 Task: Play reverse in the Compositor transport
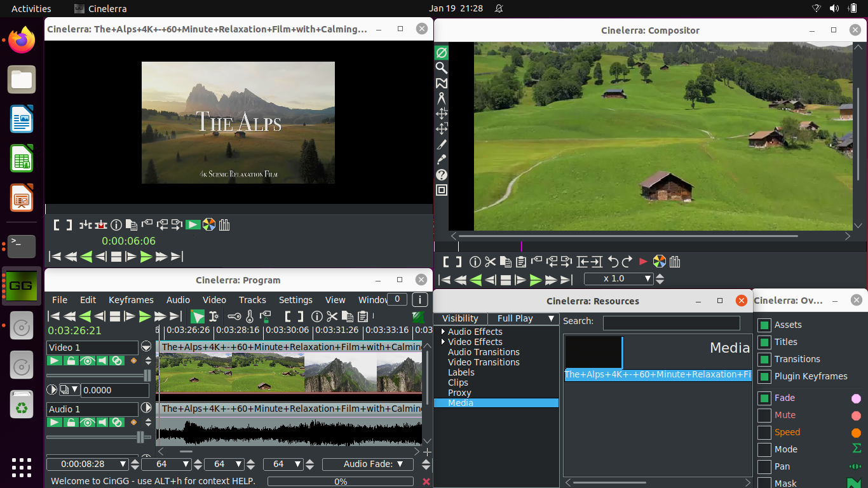[475, 280]
